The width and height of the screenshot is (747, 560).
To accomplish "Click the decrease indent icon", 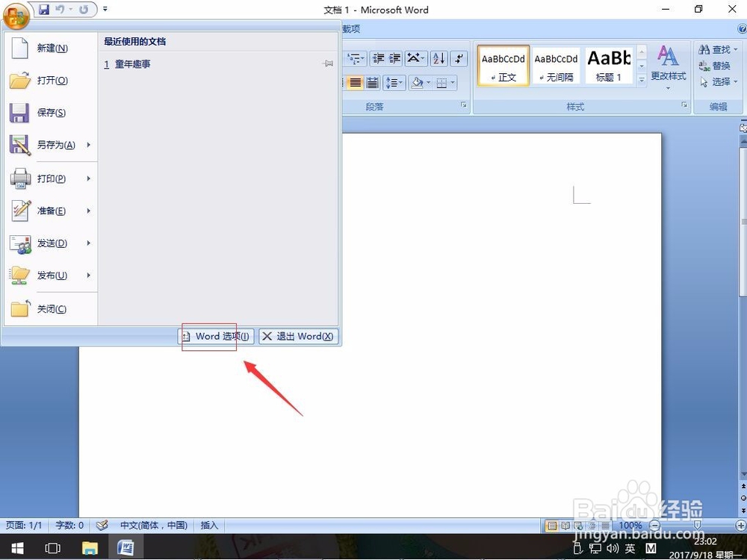I will (379, 58).
